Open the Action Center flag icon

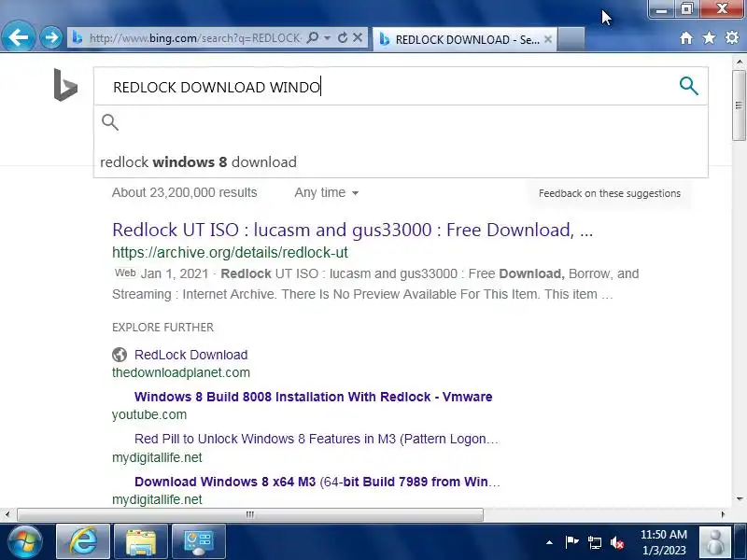point(571,542)
